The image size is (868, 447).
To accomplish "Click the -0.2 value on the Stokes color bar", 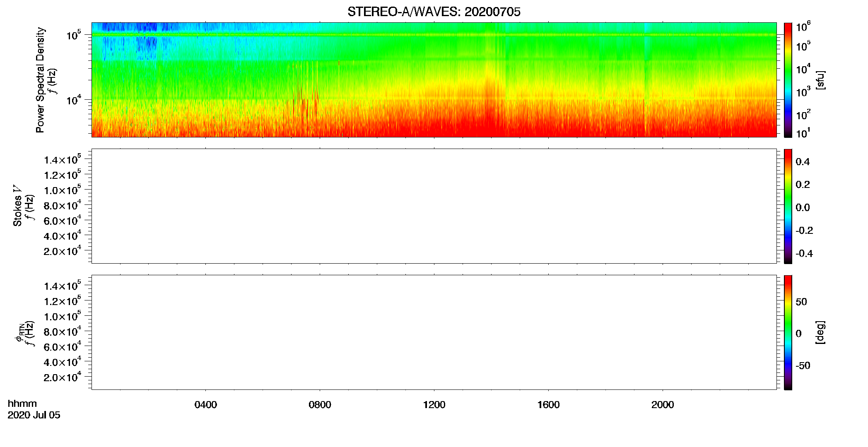I will 804,231.
